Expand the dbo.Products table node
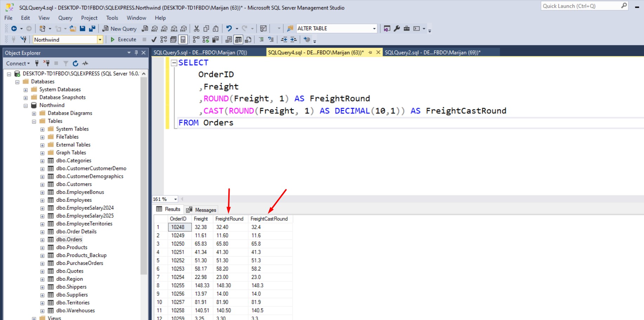This screenshot has width=644, height=320. [x=42, y=248]
